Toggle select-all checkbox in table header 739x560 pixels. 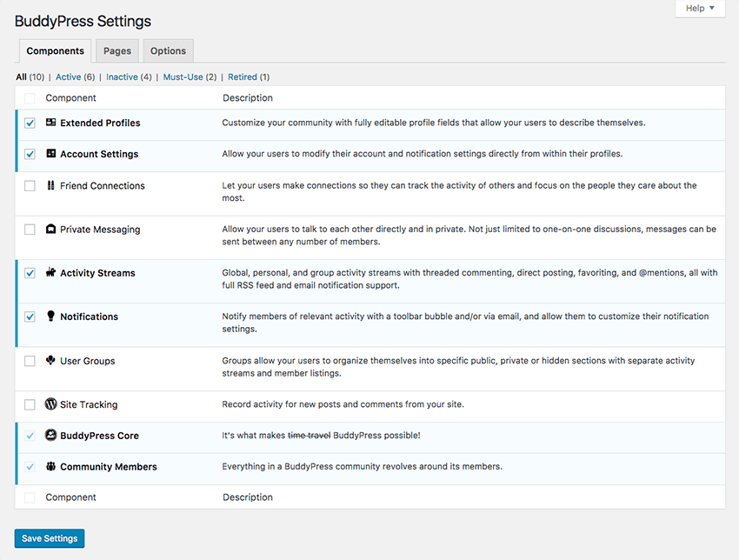30,98
